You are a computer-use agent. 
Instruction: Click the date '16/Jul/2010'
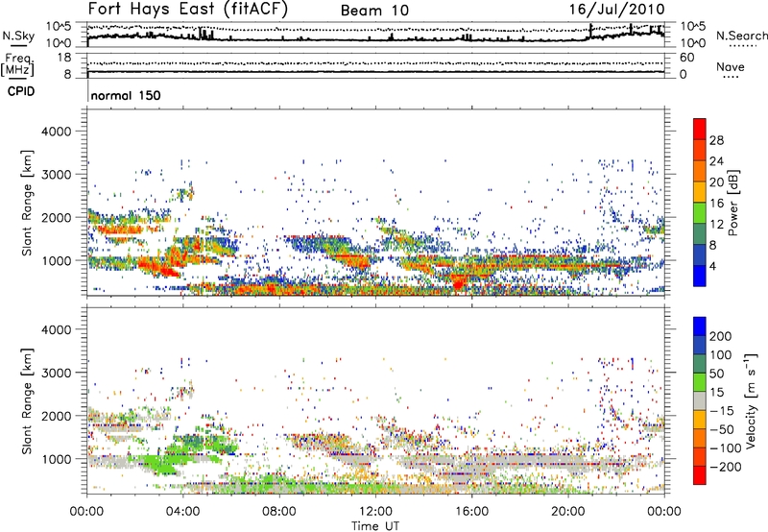[616, 10]
